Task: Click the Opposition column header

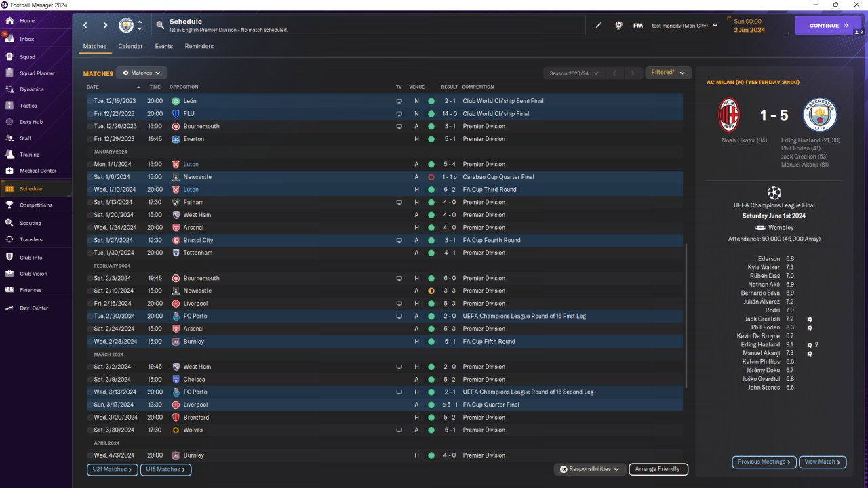Action: point(184,87)
